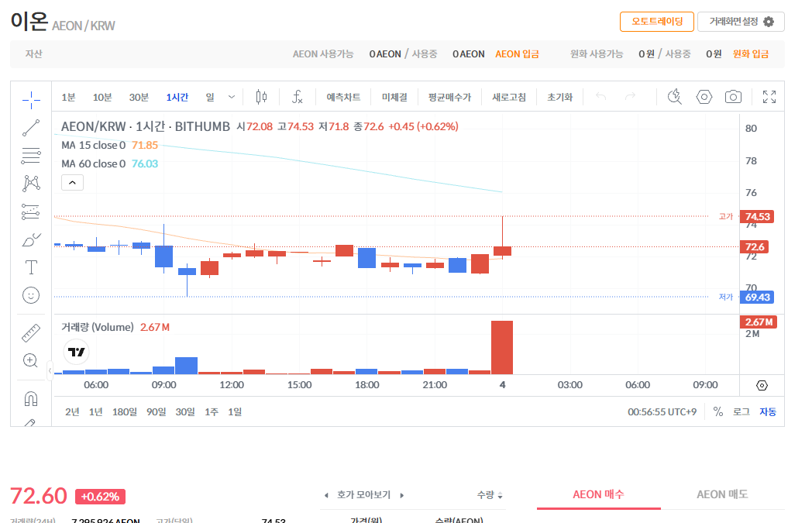Select the 30분 interval
812x523 pixels.
click(x=139, y=97)
